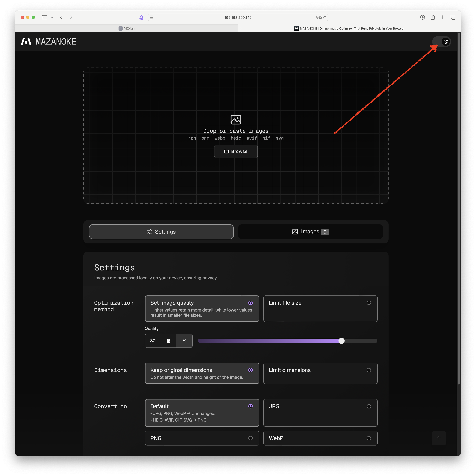Image resolution: width=476 pixels, height=476 pixels.
Task: Show Safari downloads icon
Action: (422, 17)
